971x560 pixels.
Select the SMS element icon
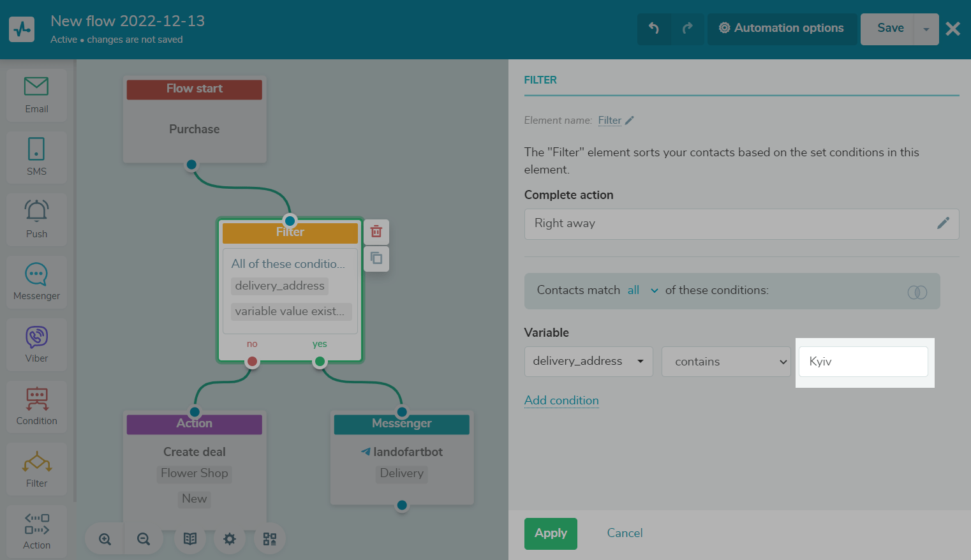[x=36, y=156]
